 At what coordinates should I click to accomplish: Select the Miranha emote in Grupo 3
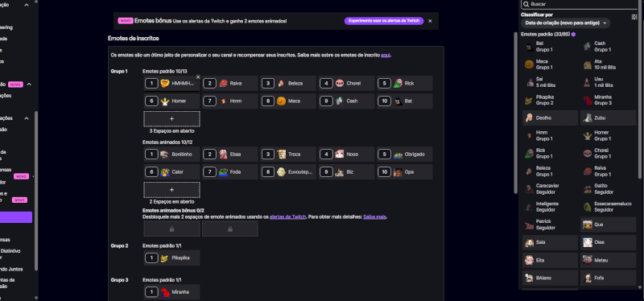(171, 292)
